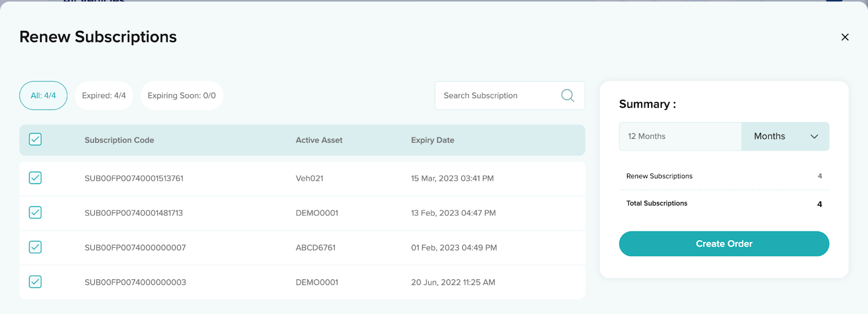Switch to the Expired: 4/4 filter
The image size is (868, 314).
104,95
